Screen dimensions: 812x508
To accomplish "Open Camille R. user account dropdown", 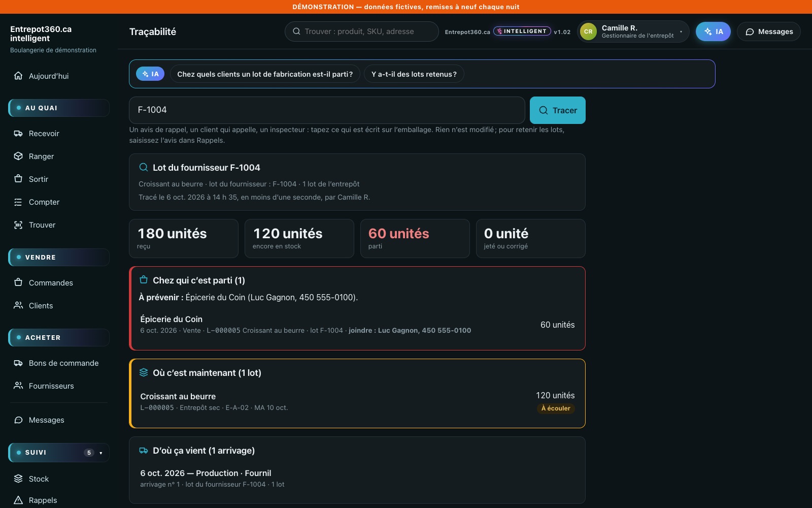I will pos(633,31).
